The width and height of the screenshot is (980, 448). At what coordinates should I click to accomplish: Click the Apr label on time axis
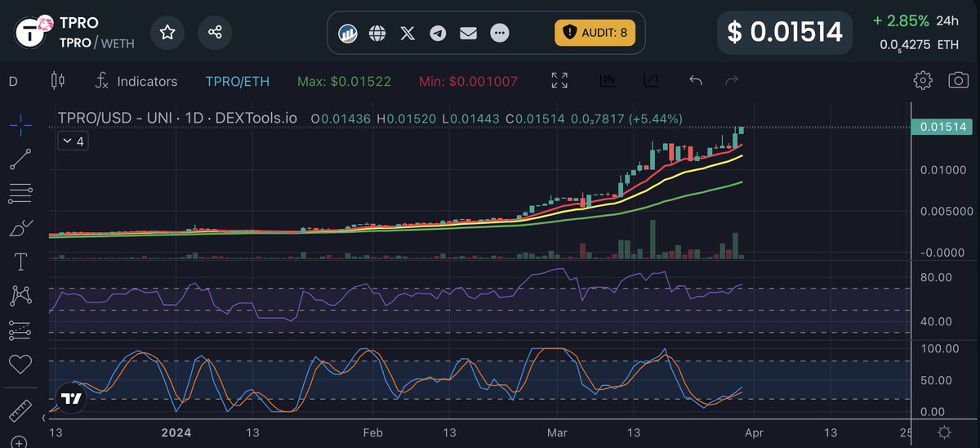coord(755,432)
